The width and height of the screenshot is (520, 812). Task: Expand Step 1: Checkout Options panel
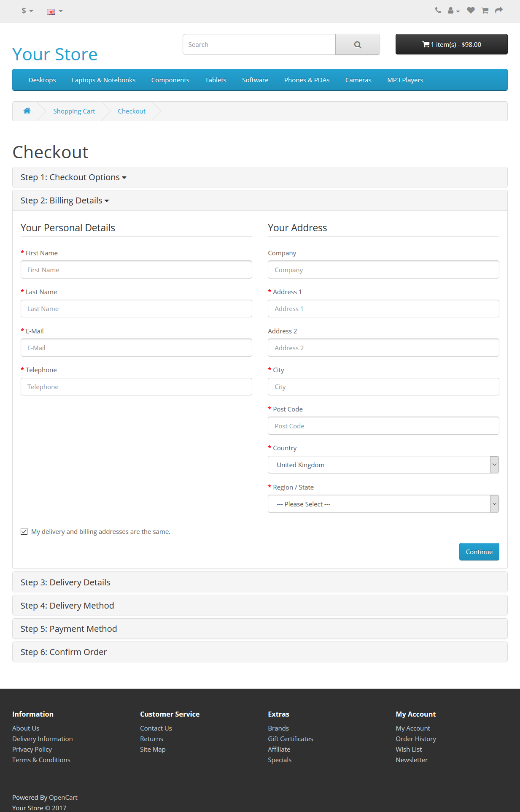pos(73,178)
